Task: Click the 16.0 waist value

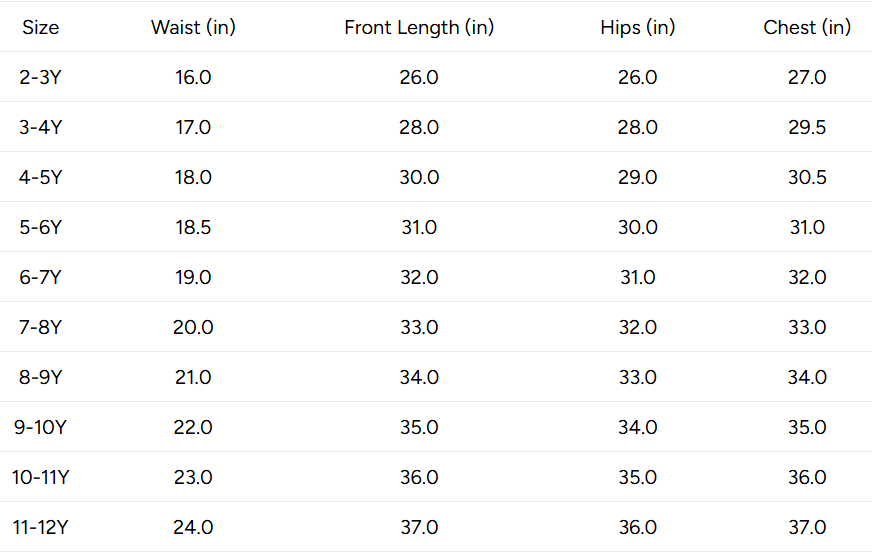Action: click(193, 77)
